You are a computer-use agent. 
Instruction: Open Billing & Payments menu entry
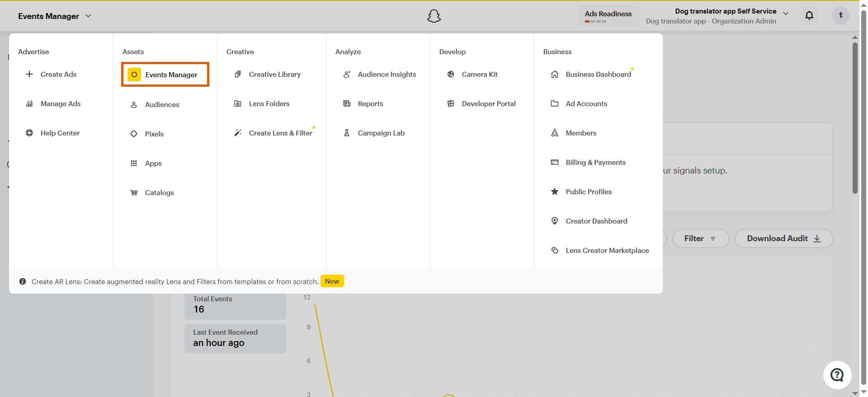point(596,162)
